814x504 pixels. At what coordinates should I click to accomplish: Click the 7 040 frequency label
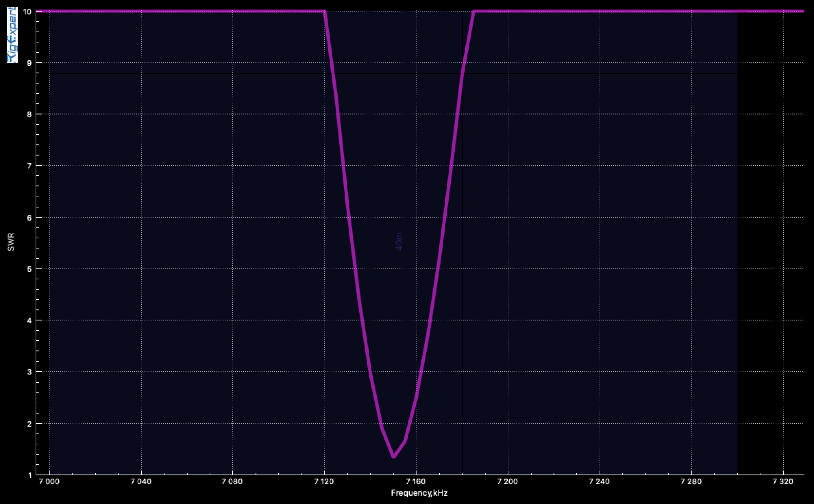point(141,482)
